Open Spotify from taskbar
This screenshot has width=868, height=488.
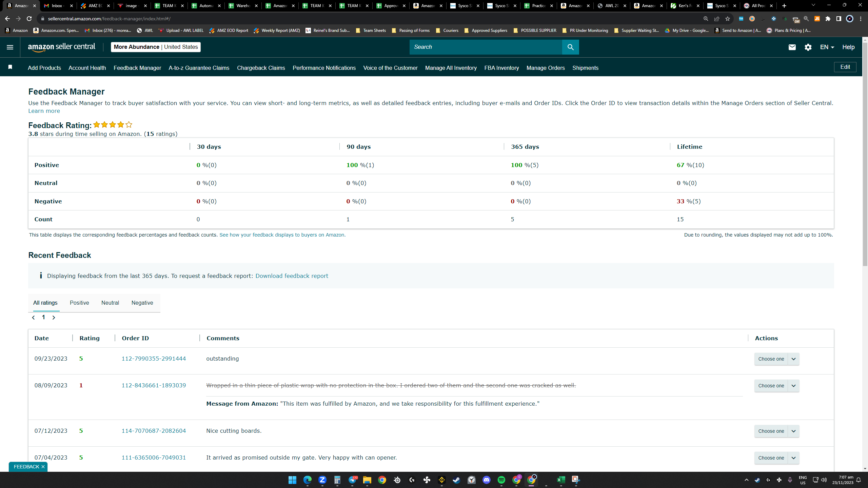click(x=501, y=480)
